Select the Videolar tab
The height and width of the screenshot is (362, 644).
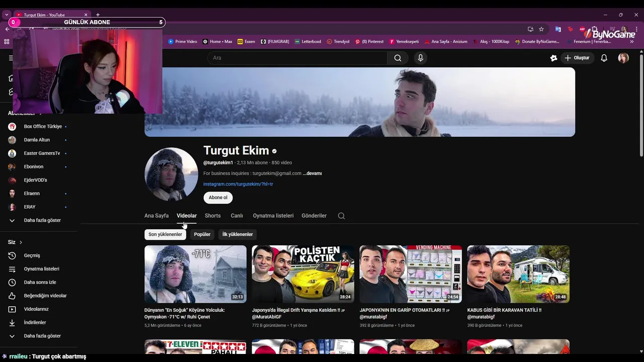pos(187,216)
